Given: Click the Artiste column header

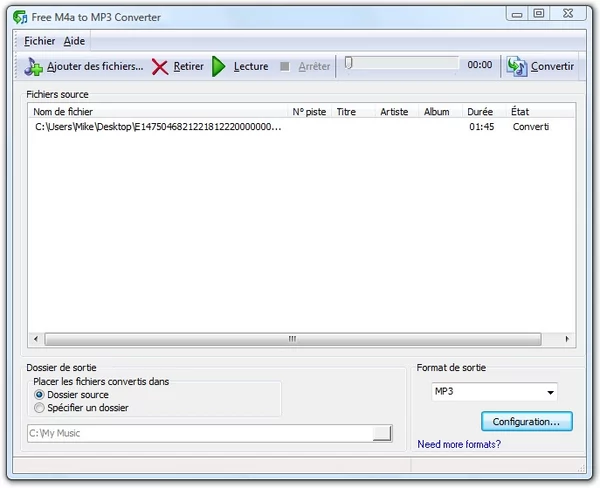Looking at the screenshot, I should point(397,112).
